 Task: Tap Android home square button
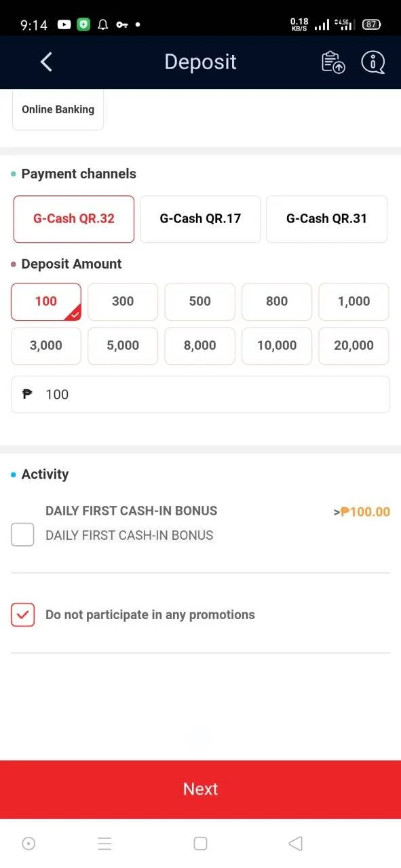(x=200, y=844)
